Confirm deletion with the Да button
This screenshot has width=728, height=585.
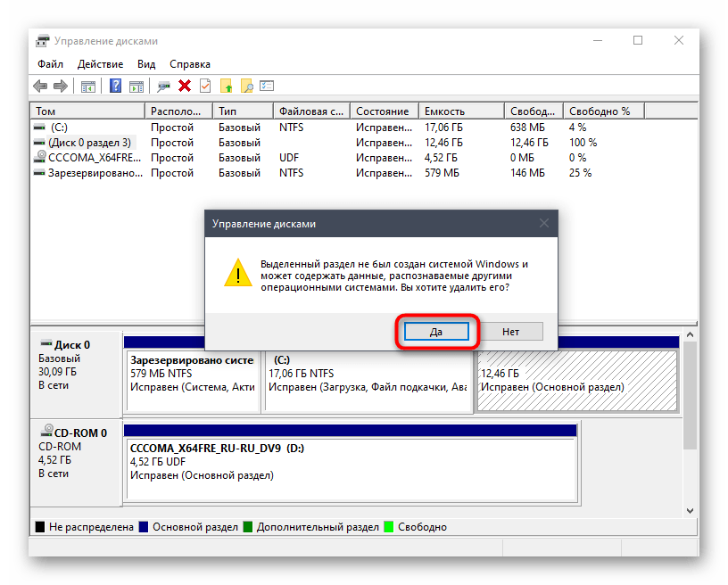tap(435, 332)
